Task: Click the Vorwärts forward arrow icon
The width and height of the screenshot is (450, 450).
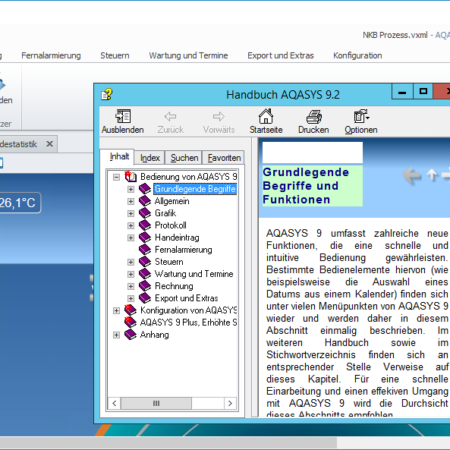Action: pyautogui.click(x=219, y=116)
